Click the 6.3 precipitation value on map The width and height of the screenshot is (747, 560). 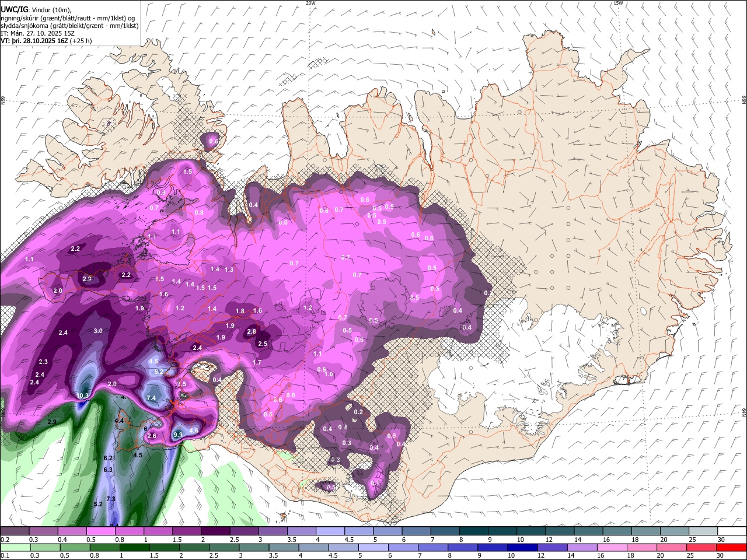(x=108, y=470)
